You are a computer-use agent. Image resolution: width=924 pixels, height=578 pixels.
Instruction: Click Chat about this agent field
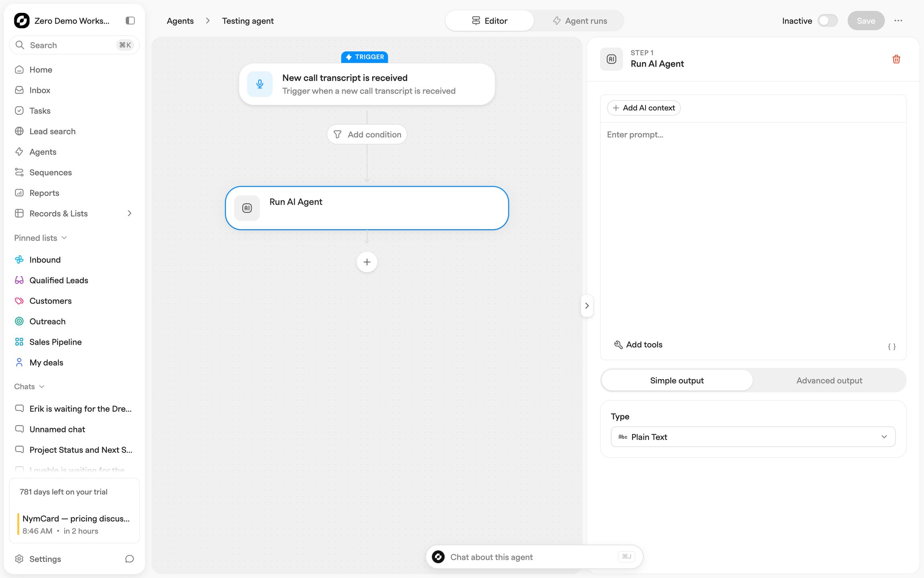click(534, 557)
